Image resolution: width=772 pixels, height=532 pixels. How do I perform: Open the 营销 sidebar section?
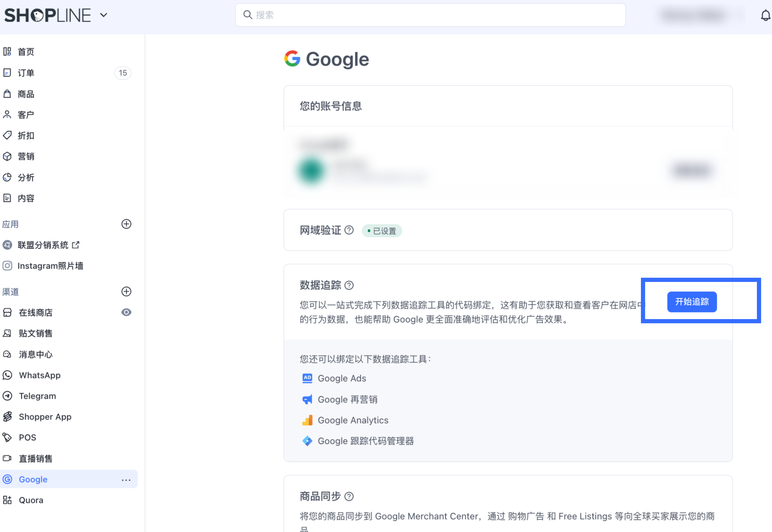click(x=26, y=156)
